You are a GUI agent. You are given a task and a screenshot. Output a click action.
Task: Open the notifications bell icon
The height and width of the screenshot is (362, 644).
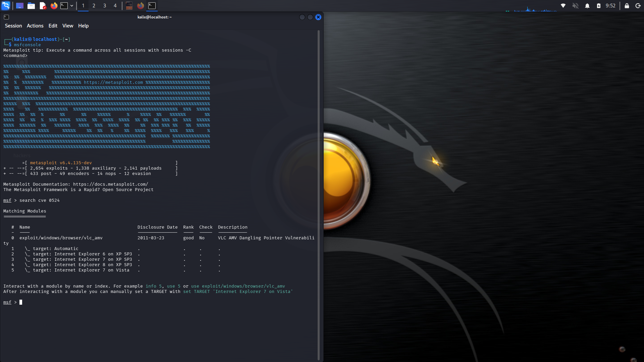pyautogui.click(x=587, y=6)
